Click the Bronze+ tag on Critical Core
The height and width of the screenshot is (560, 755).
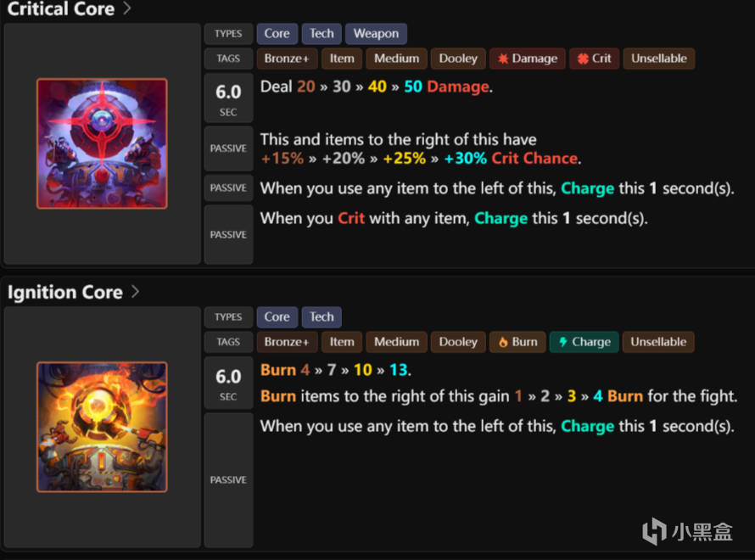point(287,59)
